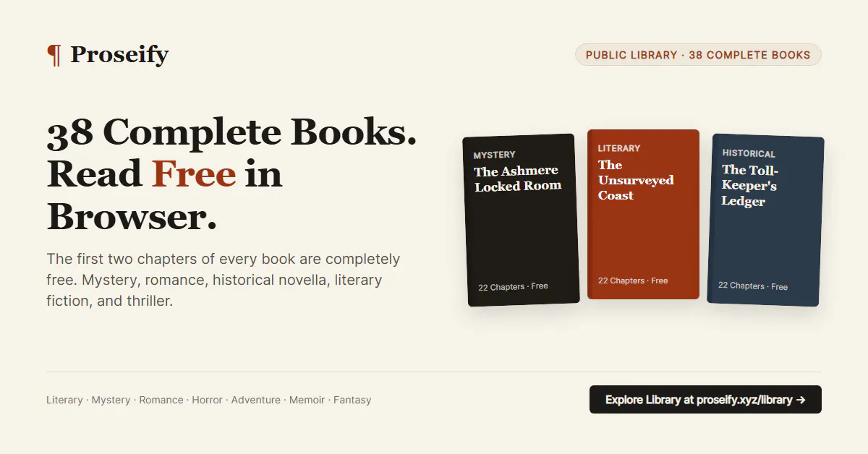Viewport: 868px width, 454px height.
Task: Click the headline "38 Complete Books. Read Free in Browser."
Action: (231, 174)
